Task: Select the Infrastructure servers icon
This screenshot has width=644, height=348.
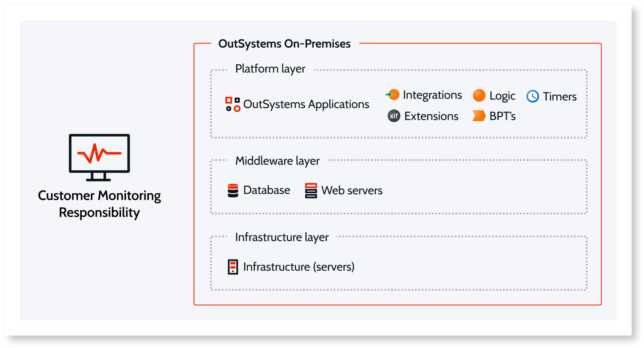Action: click(x=233, y=266)
